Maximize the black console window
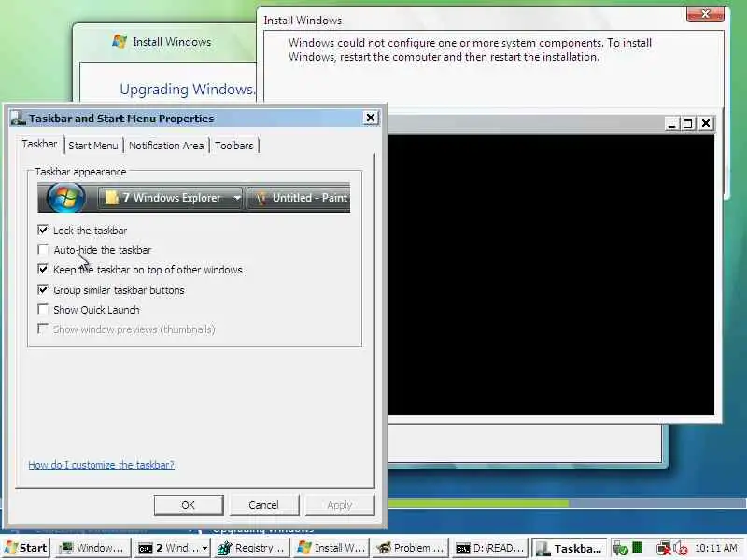This screenshot has height=560, width=747. (x=688, y=124)
